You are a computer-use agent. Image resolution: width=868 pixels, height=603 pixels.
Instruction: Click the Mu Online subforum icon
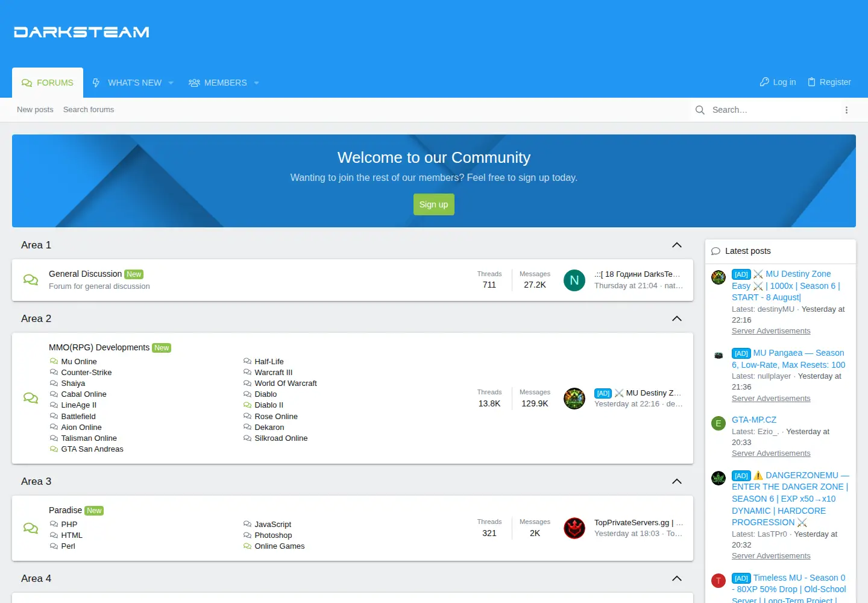point(54,361)
